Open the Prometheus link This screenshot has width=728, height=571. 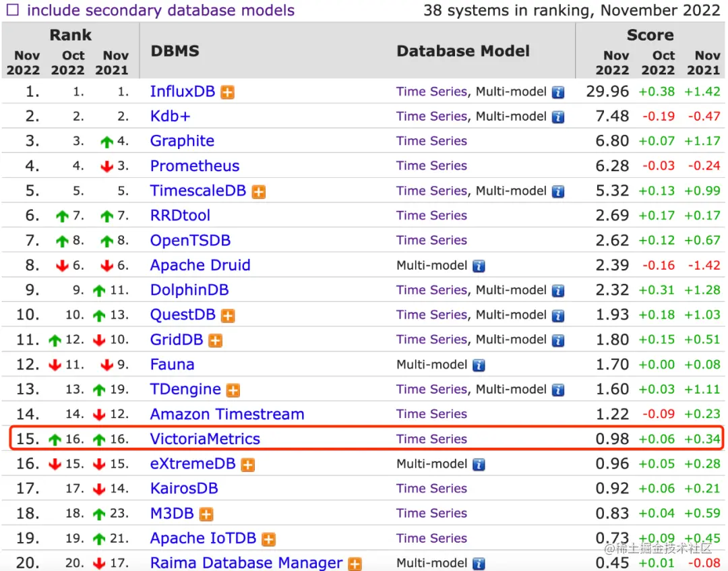(195, 166)
